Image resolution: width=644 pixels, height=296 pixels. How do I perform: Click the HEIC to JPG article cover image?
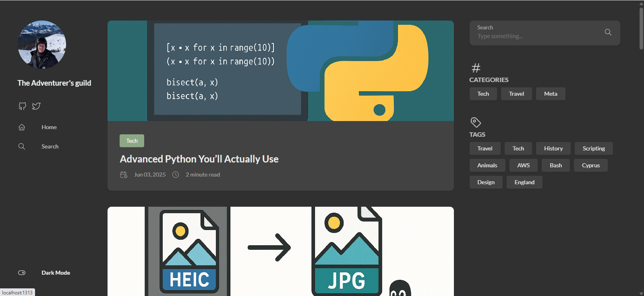pos(281,251)
